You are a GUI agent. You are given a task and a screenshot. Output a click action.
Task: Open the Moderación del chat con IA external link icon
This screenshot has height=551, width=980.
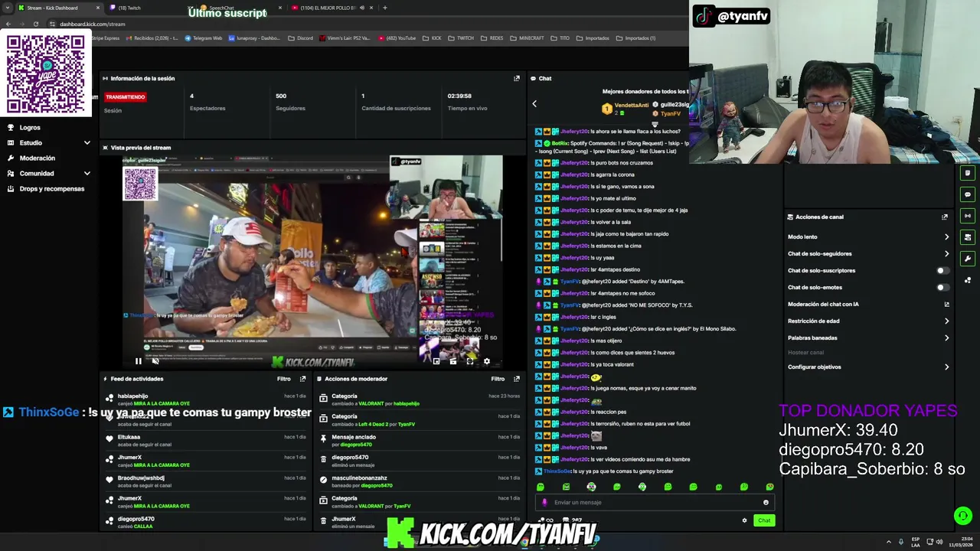click(x=946, y=304)
